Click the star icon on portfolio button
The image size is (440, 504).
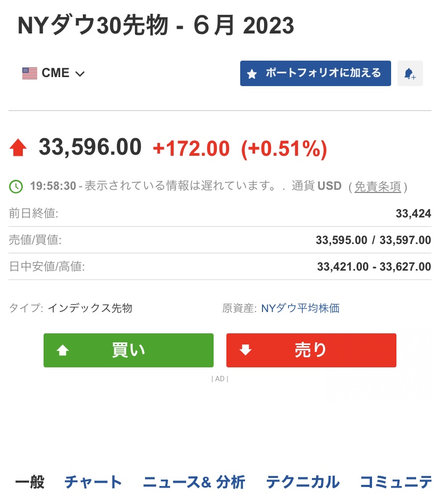[x=252, y=74]
